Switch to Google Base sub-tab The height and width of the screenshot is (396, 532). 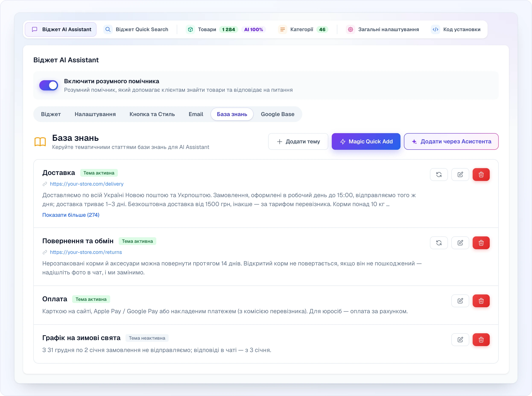pos(278,114)
